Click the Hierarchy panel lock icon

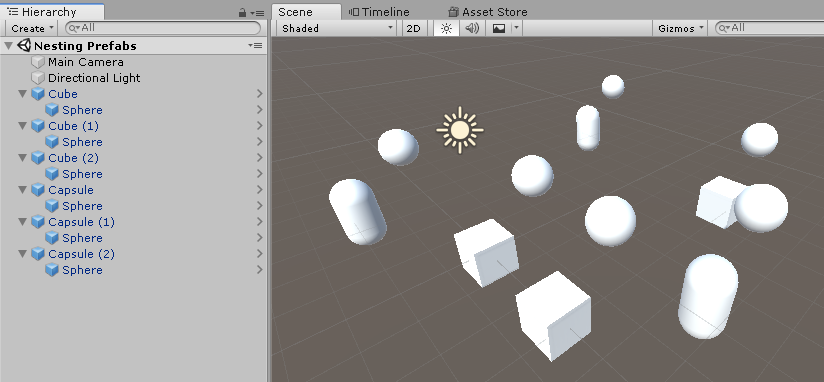tap(242, 12)
